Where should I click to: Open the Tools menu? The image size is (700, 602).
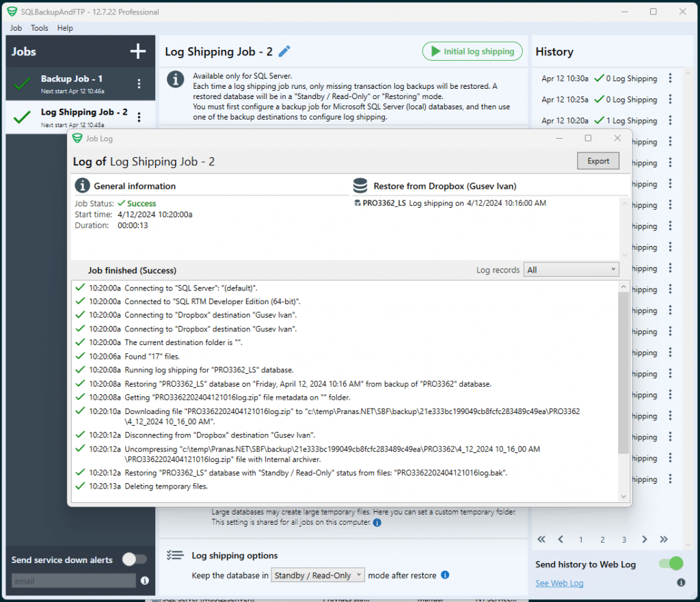point(39,28)
